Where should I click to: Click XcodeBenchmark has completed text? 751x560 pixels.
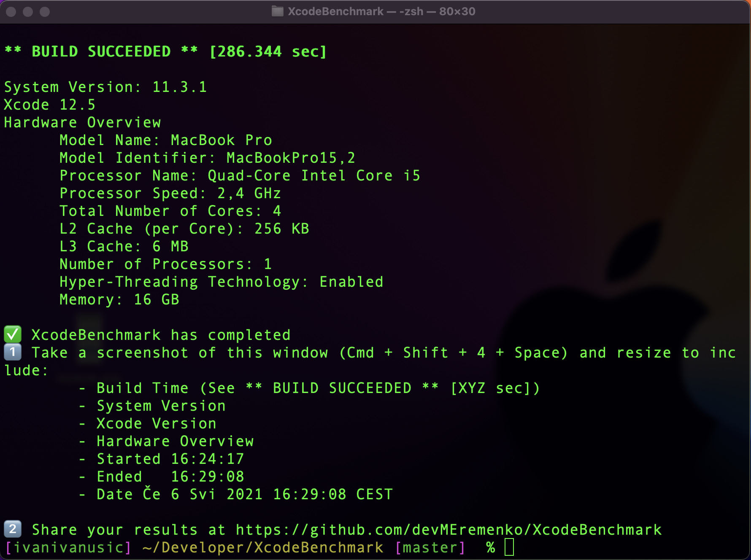pyautogui.click(x=161, y=335)
